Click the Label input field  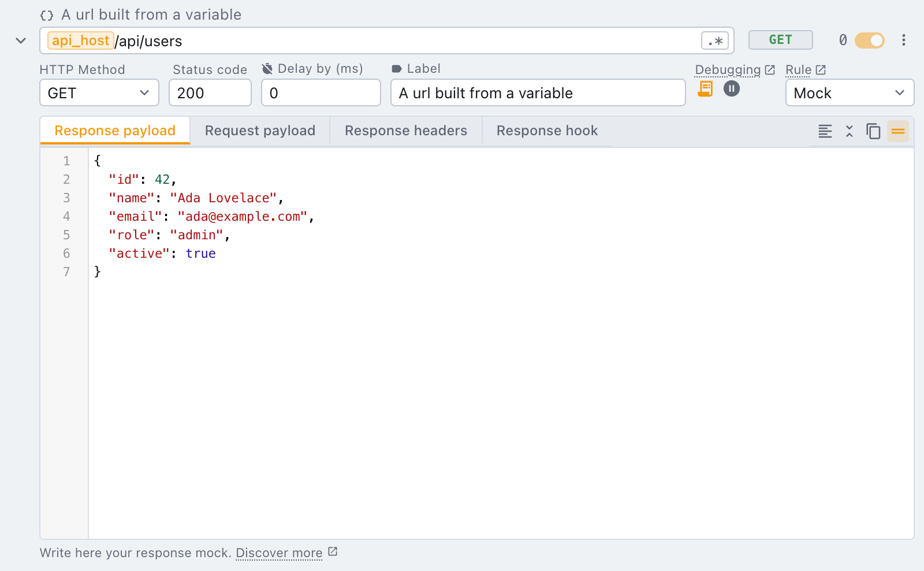(538, 93)
